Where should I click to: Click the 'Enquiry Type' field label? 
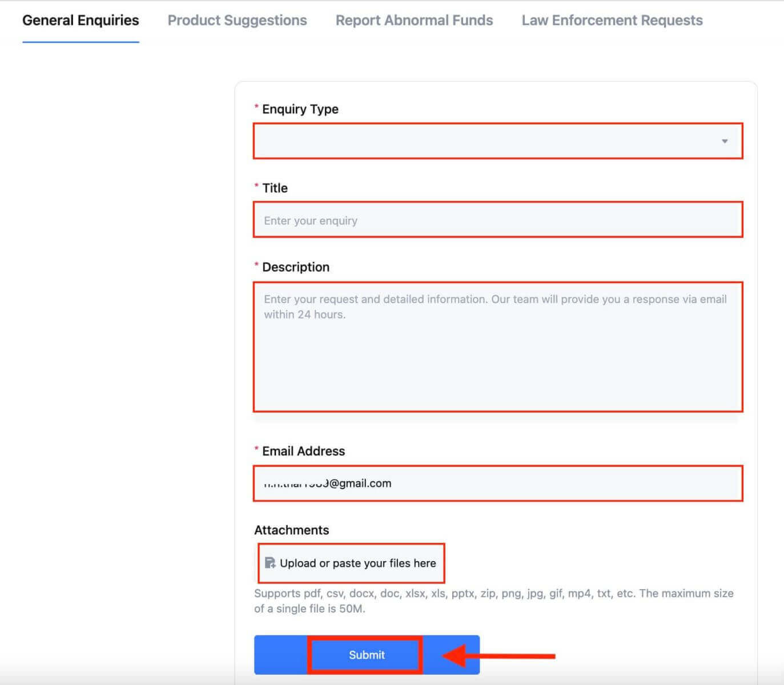(300, 109)
